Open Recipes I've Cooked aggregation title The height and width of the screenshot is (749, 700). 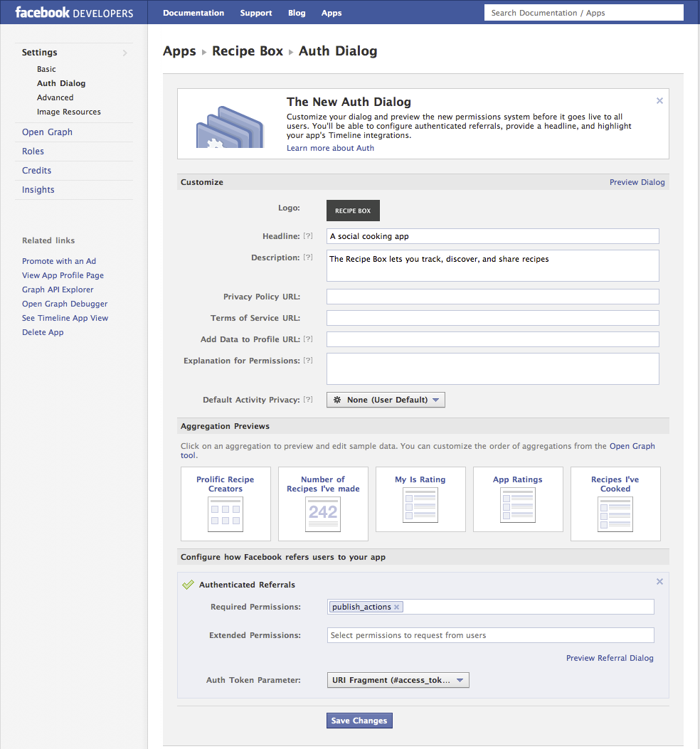click(615, 484)
